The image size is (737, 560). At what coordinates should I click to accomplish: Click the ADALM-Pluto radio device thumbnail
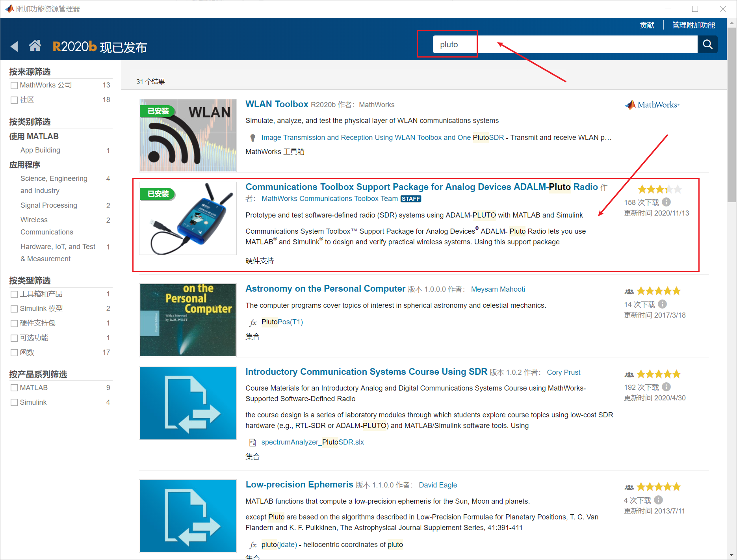point(188,218)
